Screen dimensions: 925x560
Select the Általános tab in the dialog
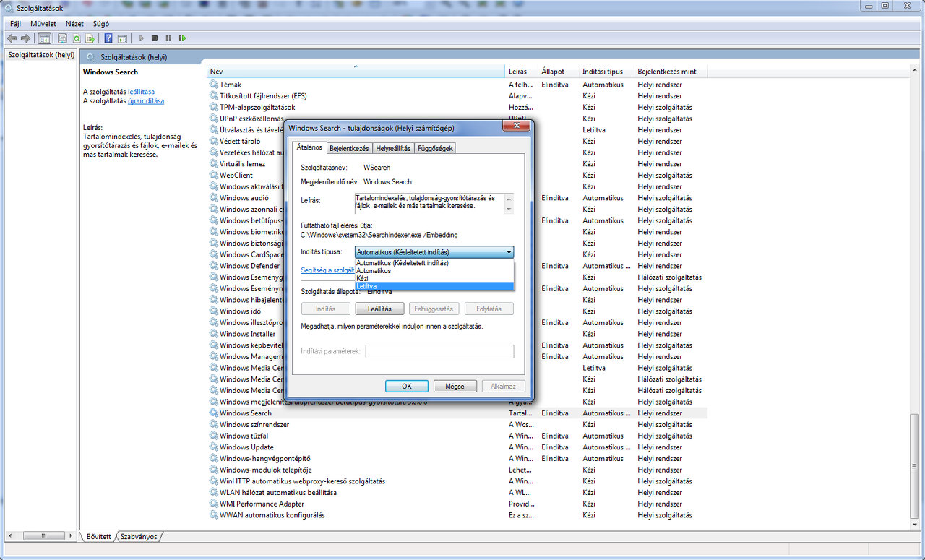(x=309, y=147)
